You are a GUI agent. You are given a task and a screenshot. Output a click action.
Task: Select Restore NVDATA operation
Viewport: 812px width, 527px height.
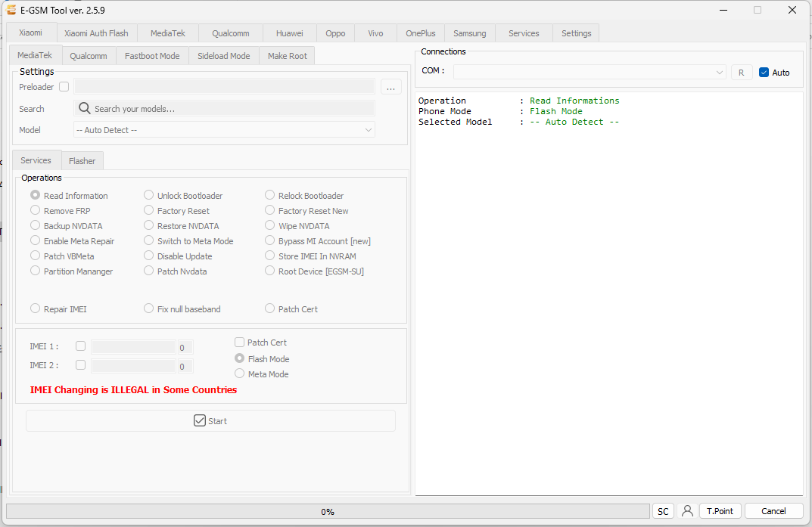pos(148,225)
